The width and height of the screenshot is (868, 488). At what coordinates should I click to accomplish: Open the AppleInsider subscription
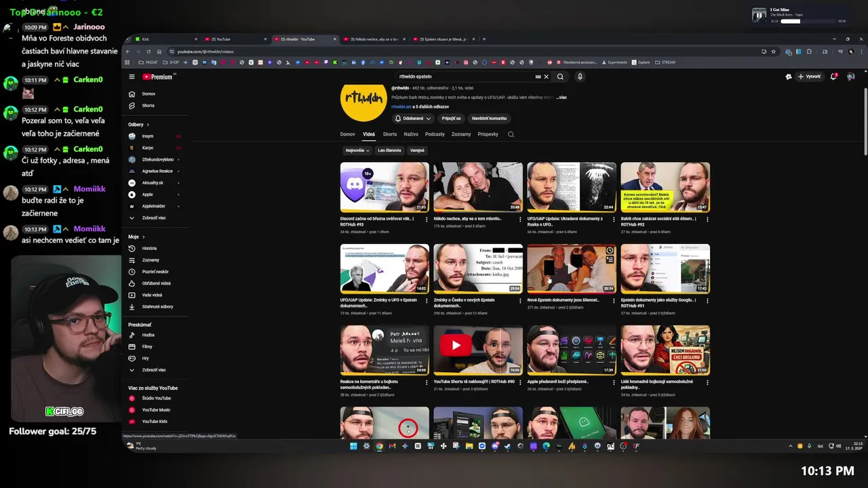[153, 206]
